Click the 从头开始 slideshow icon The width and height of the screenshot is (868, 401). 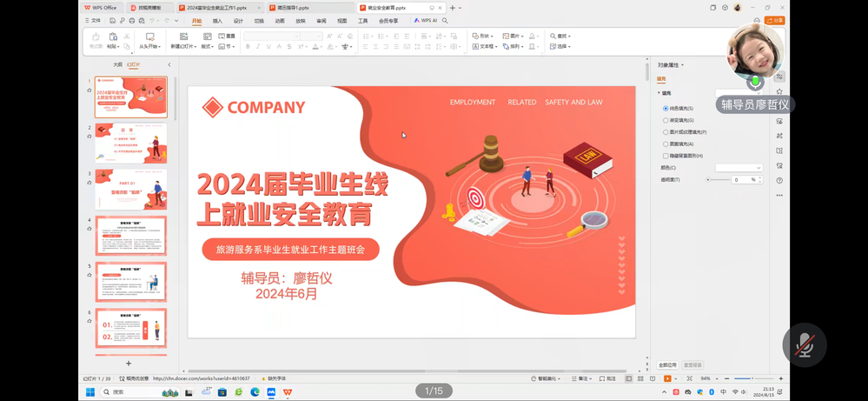tap(150, 37)
